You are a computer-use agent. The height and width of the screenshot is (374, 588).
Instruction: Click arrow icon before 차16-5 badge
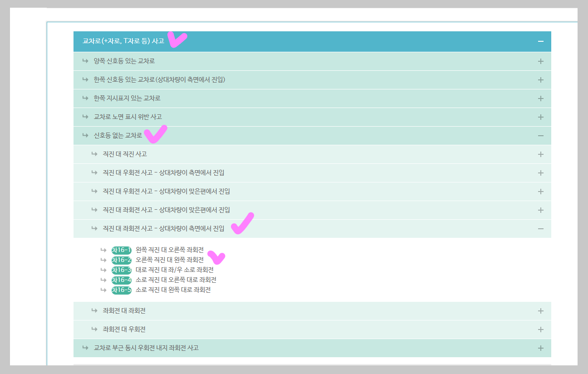tap(103, 290)
